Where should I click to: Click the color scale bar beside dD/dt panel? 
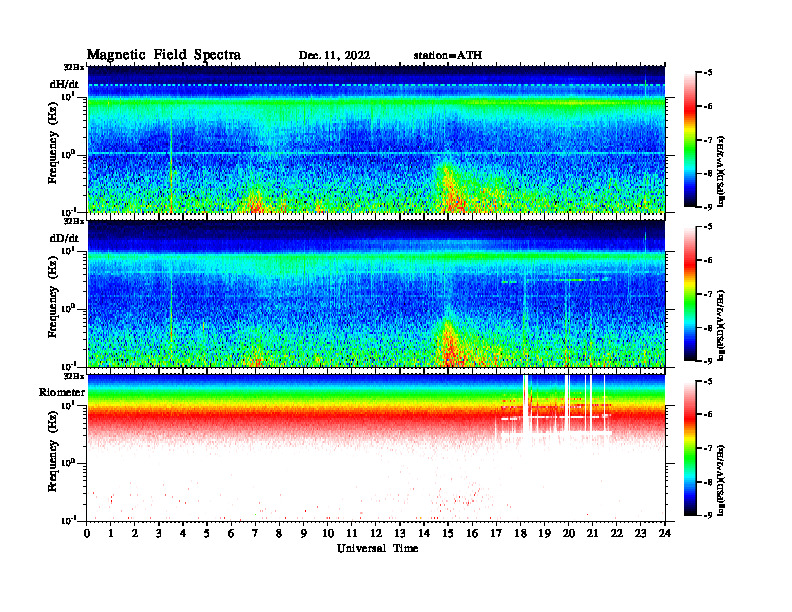[x=690, y=294]
